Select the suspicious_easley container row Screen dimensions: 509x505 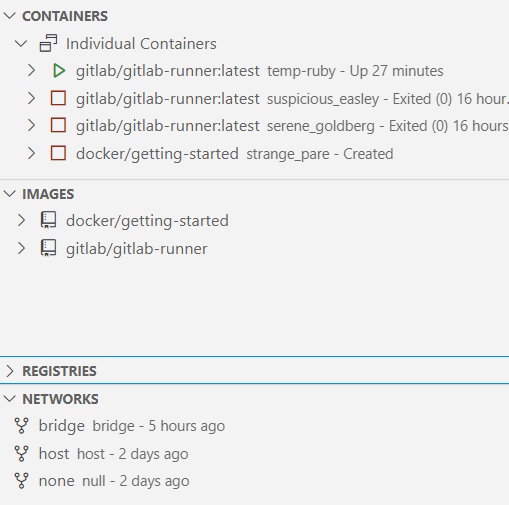254,98
